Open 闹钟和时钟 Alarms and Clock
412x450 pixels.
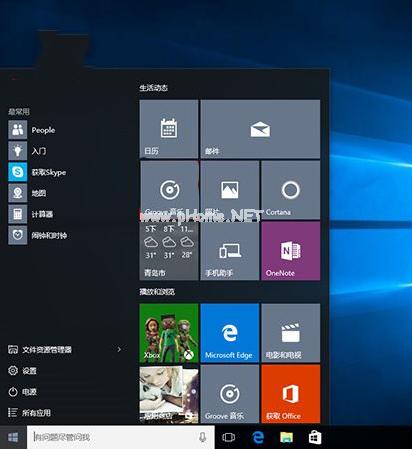click(x=38, y=235)
